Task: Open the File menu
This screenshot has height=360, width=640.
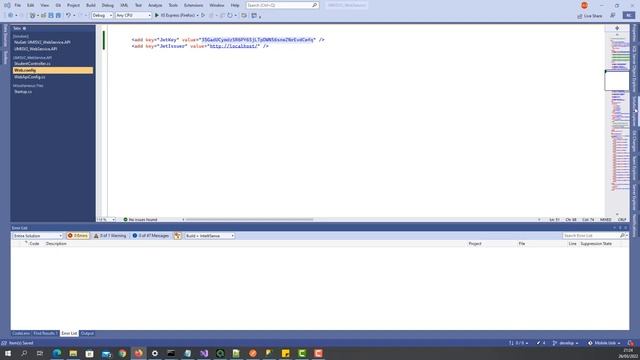Action: click(x=18, y=5)
